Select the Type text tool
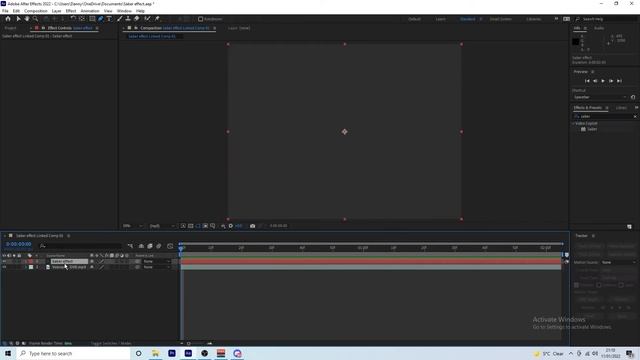Viewport: 640px width, 360px height. [x=109, y=19]
